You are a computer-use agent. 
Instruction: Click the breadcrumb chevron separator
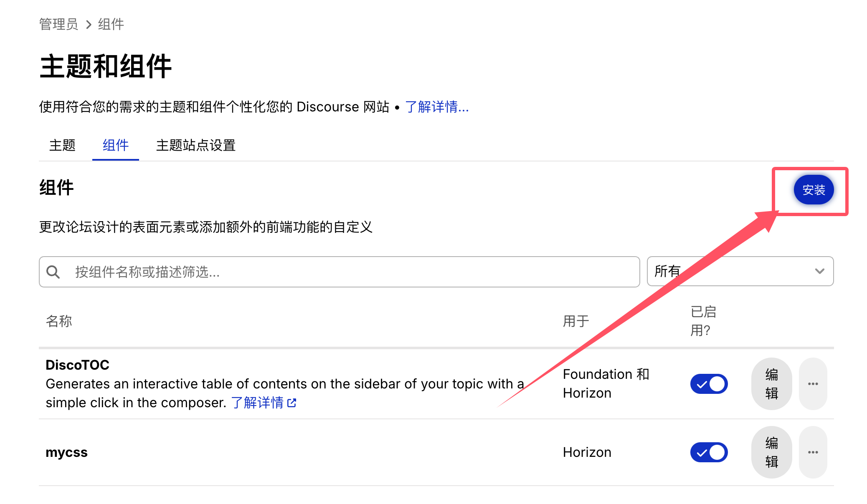coord(89,25)
